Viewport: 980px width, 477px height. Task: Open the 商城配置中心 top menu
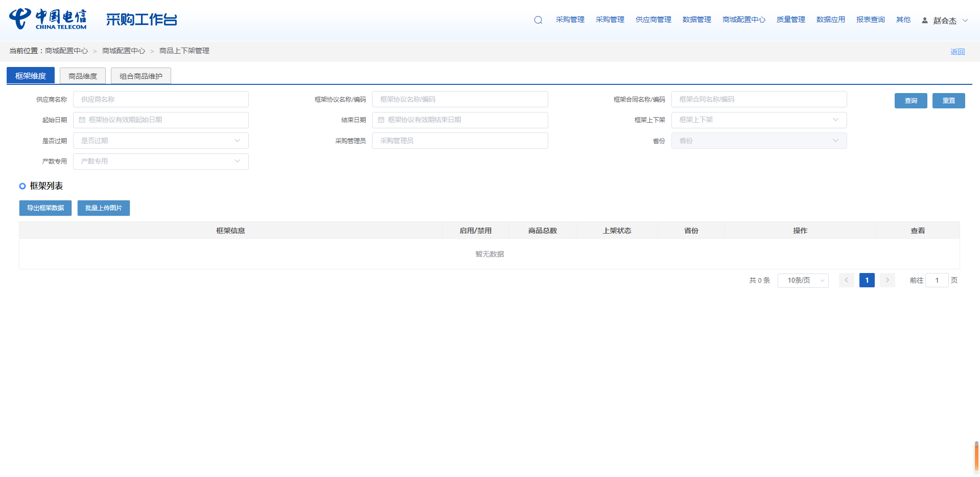(744, 19)
